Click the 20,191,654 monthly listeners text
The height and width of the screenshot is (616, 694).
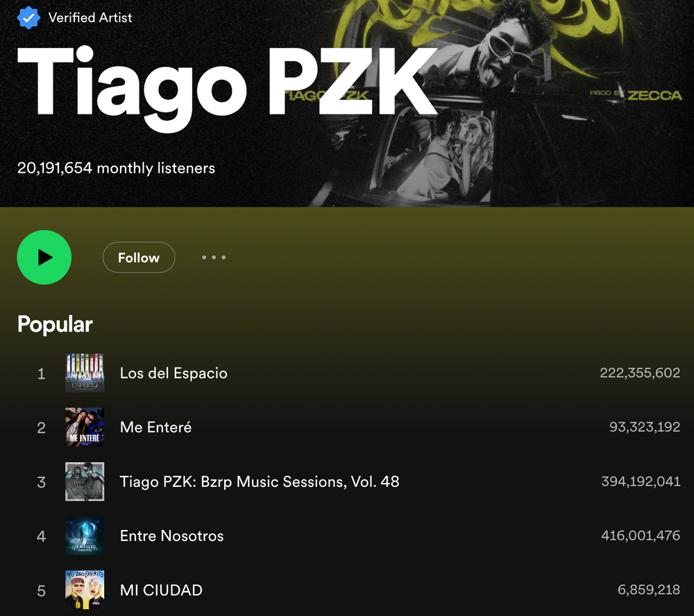coord(116,168)
